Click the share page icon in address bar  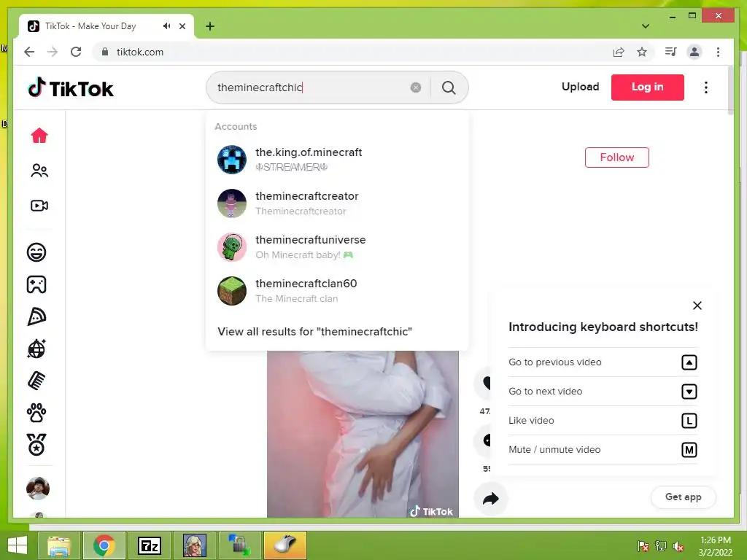(x=619, y=52)
